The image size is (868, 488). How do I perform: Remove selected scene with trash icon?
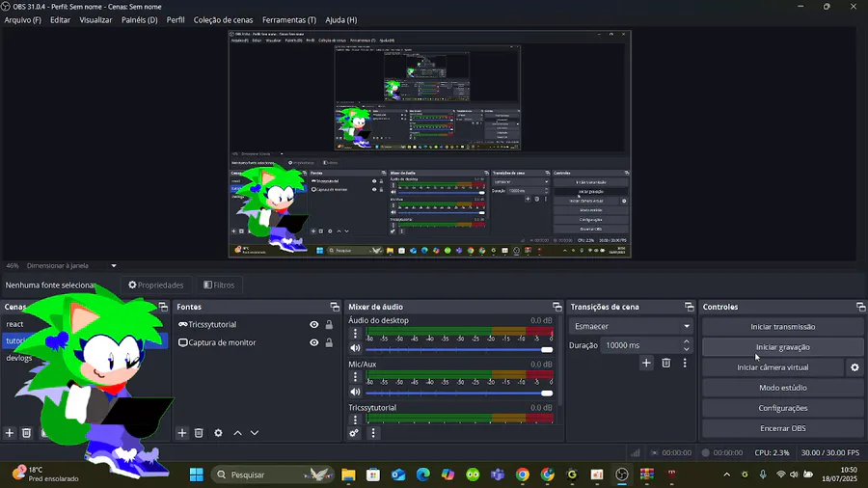click(27, 433)
